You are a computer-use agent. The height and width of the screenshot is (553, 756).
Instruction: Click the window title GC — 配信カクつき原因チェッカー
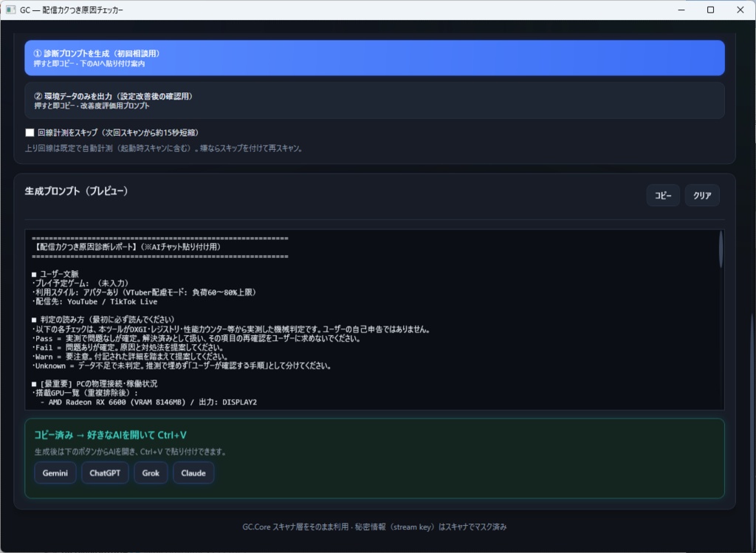tap(72, 10)
